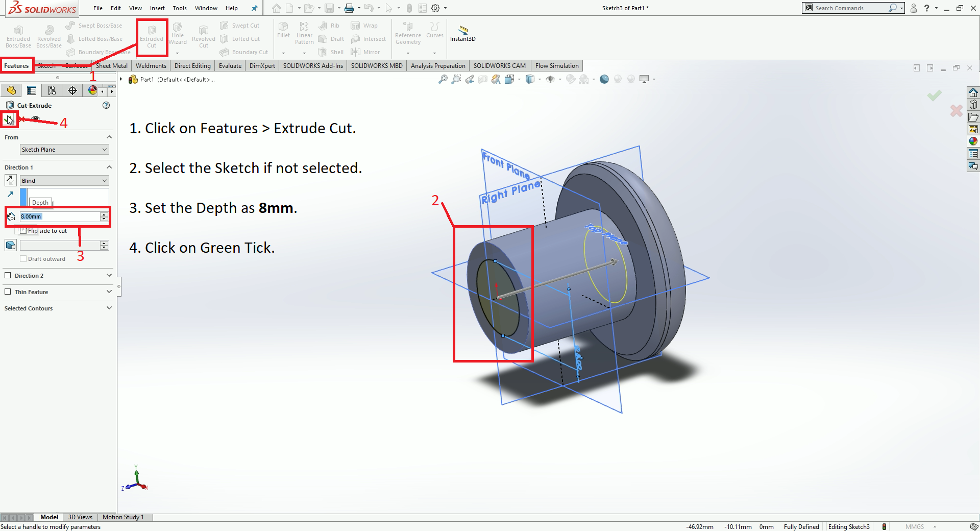Screen dimensions: 980x531
Task: Select the Mirror feature tool
Action: (365, 52)
